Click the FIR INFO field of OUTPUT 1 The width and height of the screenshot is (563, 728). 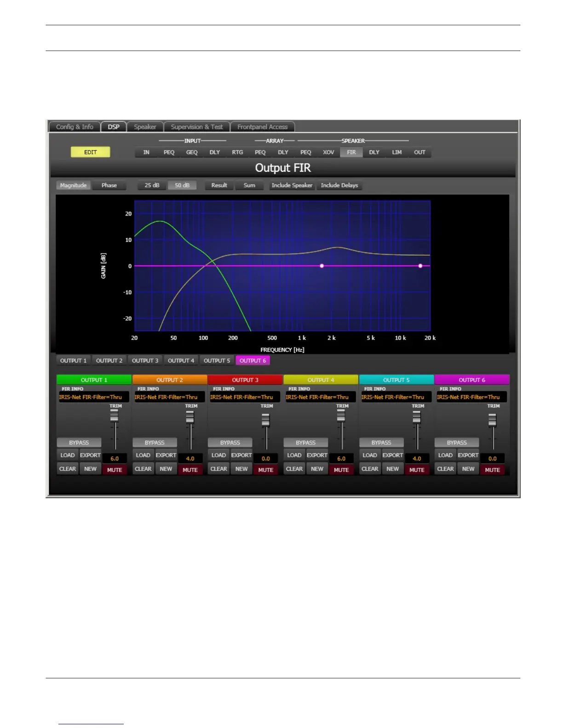94,397
